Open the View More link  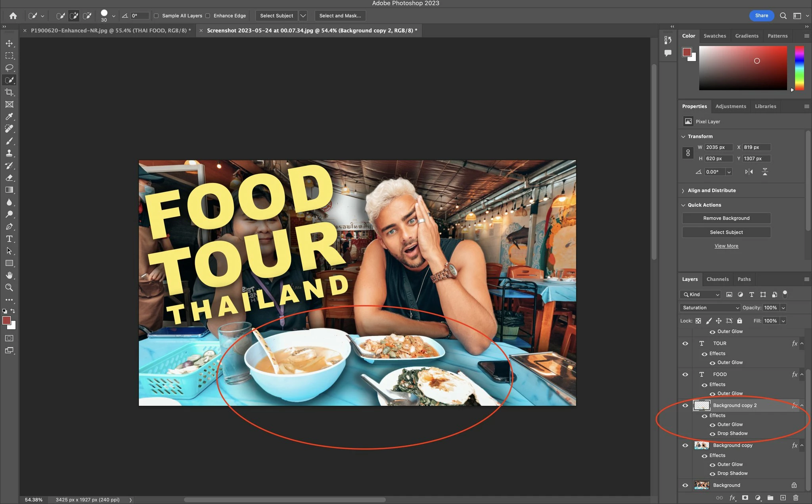(726, 246)
